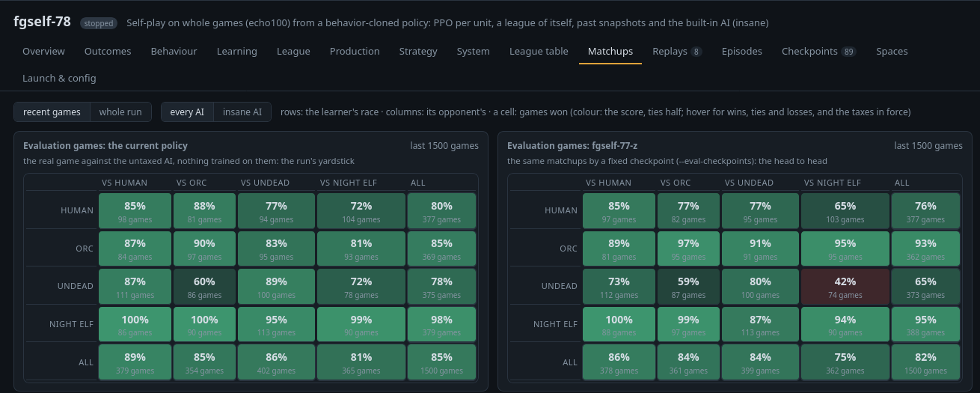Select the recent games toggle
This screenshot has height=393, width=980.
pyautogui.click(x=52, y=112)
